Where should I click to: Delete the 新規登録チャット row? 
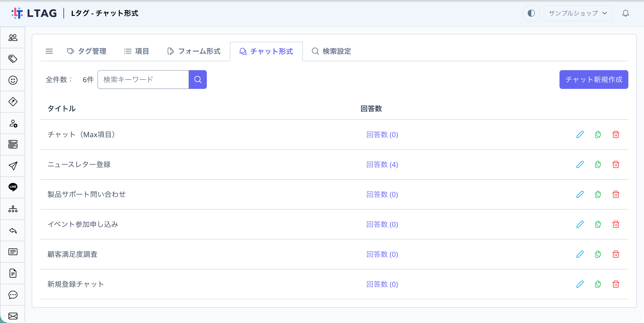coord(616,284)
